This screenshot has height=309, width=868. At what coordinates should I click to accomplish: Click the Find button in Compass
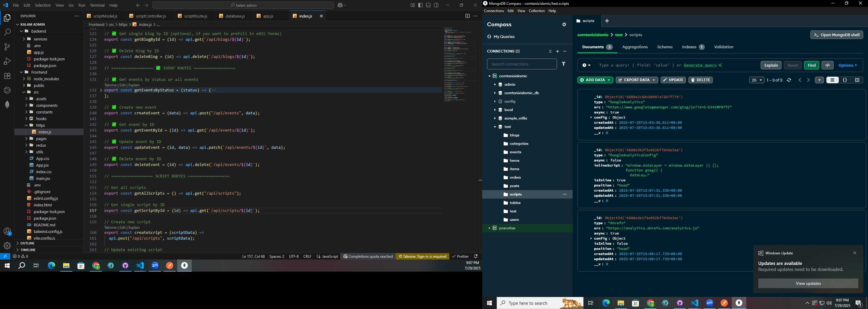[811, 65]
